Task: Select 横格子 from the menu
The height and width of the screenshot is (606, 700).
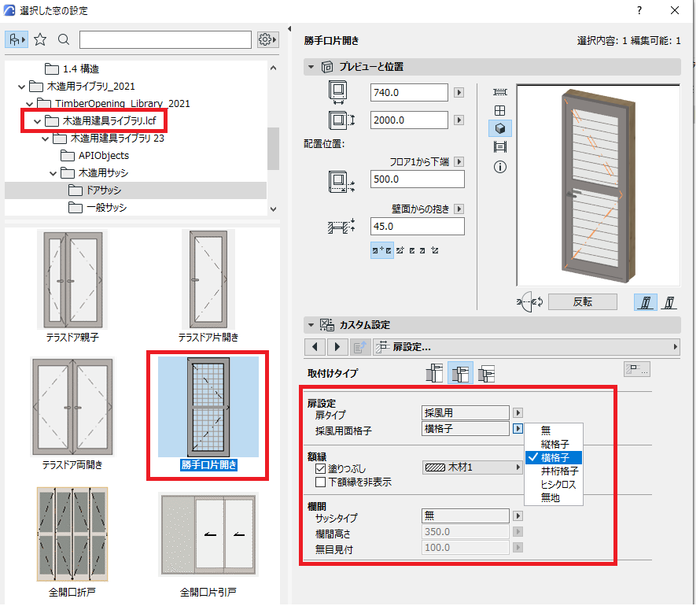Action: coord(554,458)
